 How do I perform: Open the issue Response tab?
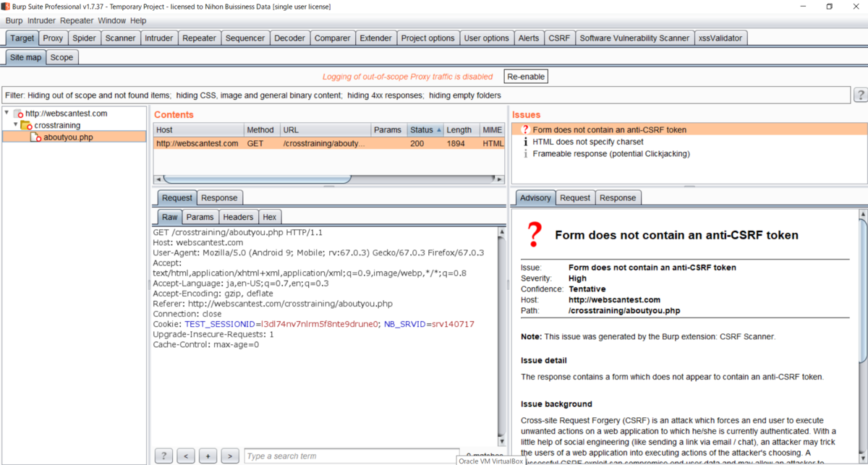618,197
